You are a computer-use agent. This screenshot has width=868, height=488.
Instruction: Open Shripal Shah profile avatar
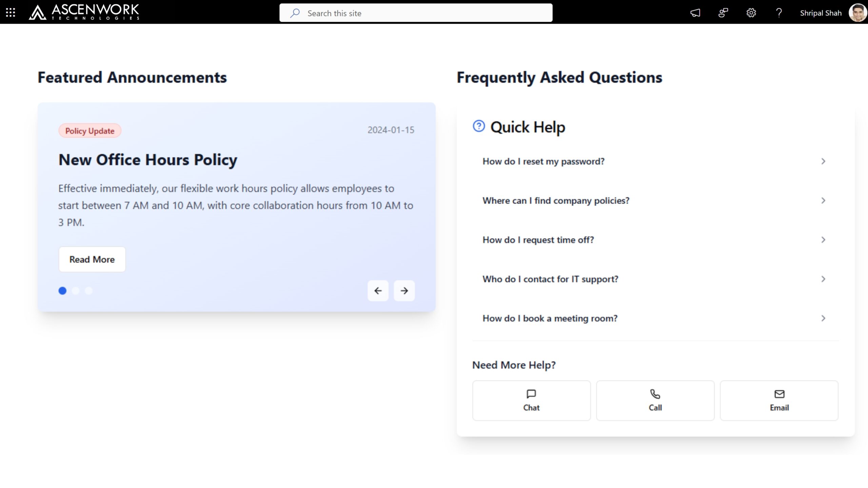coord(857,13)
